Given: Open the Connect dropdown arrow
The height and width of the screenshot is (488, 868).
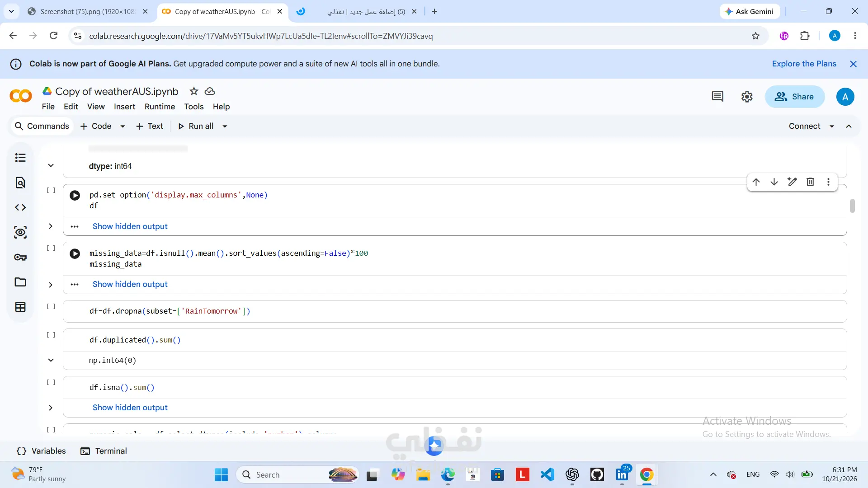Looking at the screenshot, I should coord(832,126).
